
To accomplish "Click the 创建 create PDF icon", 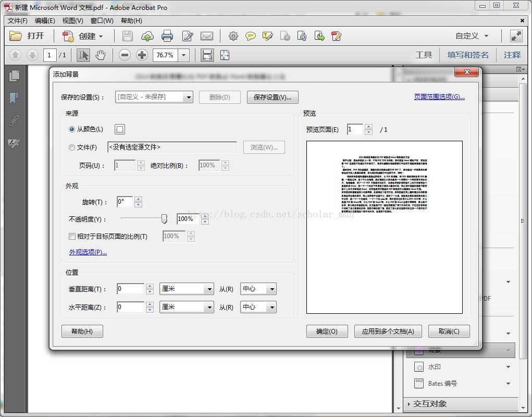I will click(68, 36).
